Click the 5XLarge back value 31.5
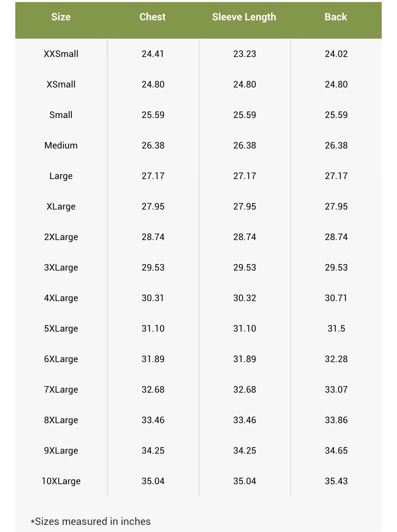Viewport: 397px width, 532px height. coord(336,329)
